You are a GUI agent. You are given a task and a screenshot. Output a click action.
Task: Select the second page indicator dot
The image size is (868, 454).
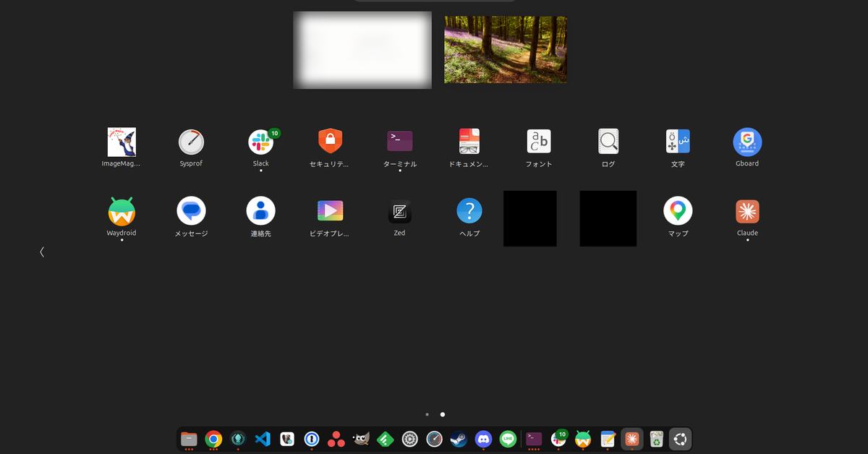pos(443,414)
